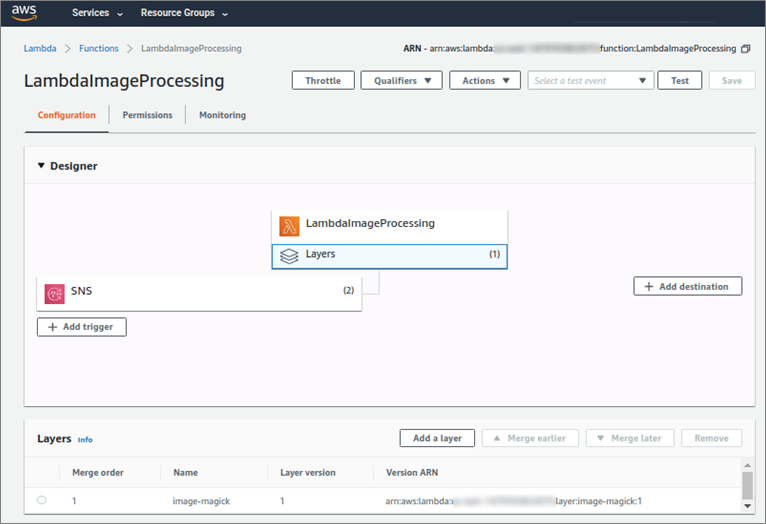This screenshot has height=524, width=766.
Task: Open the Layers Info link
Action: 85,440
